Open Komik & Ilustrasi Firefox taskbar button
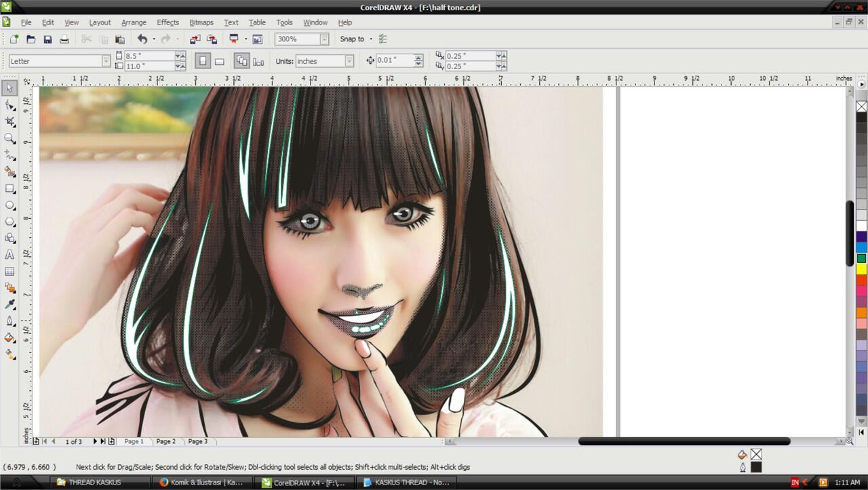 click(202, 483)
